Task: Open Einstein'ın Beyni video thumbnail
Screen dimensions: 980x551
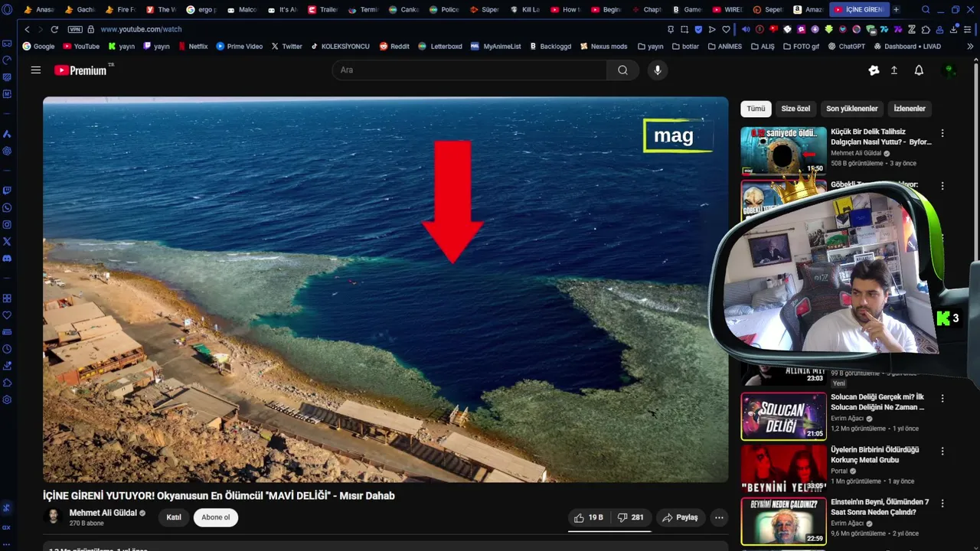Action: click(783, 520)
